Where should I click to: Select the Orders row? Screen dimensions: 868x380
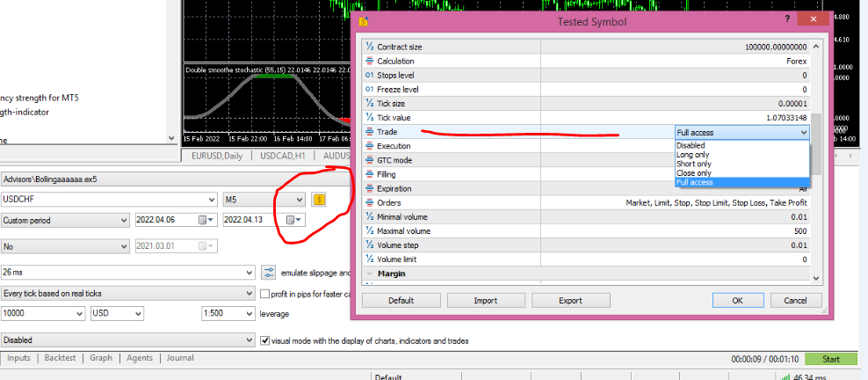(586, 202)
